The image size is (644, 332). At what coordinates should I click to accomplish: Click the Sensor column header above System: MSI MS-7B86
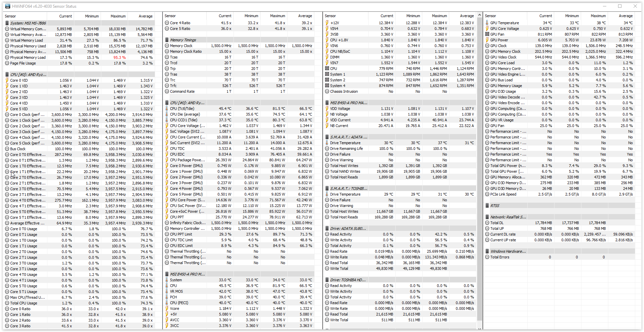(x=25, y=16)
